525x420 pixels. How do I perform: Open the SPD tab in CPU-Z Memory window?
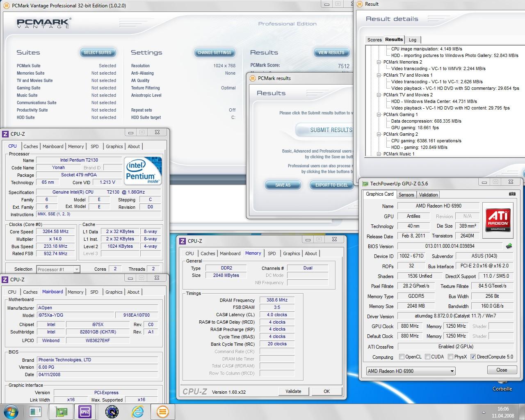(272, 253)
